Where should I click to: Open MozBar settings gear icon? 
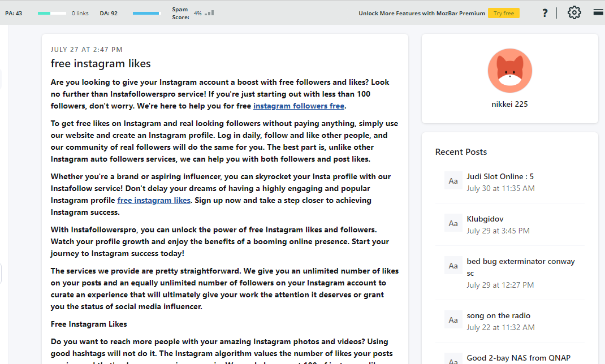pyautogui.click(x=574, y=12)
